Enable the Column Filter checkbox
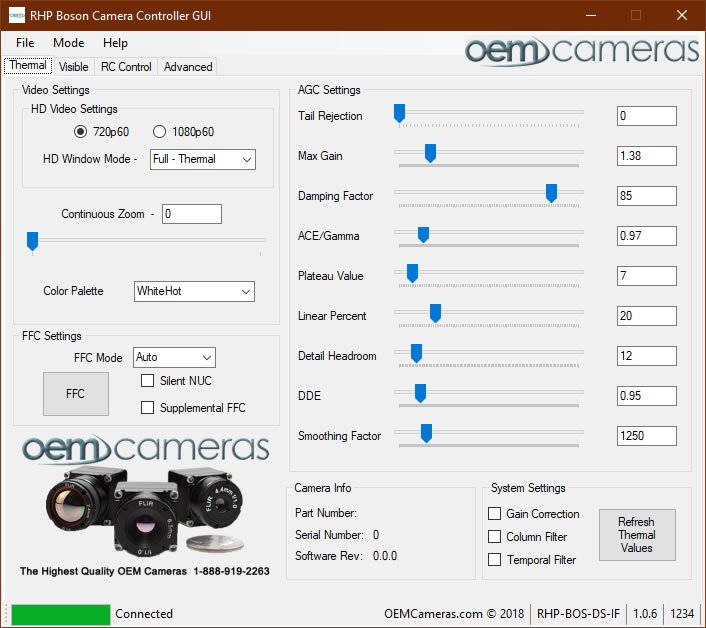 click(x=494, y=537)
